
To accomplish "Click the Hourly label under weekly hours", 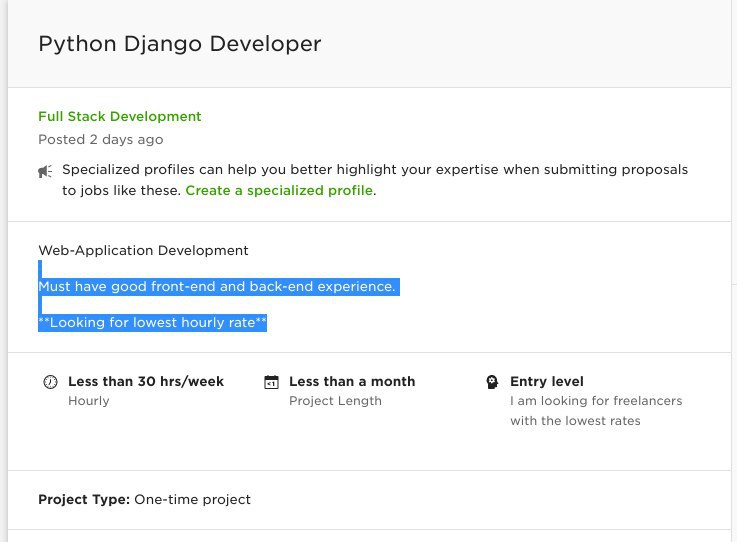I will point(89,401).
